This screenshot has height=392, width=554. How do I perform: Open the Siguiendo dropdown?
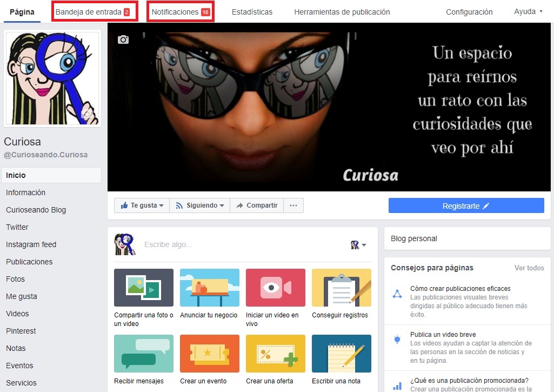click(x=199, y=205)
